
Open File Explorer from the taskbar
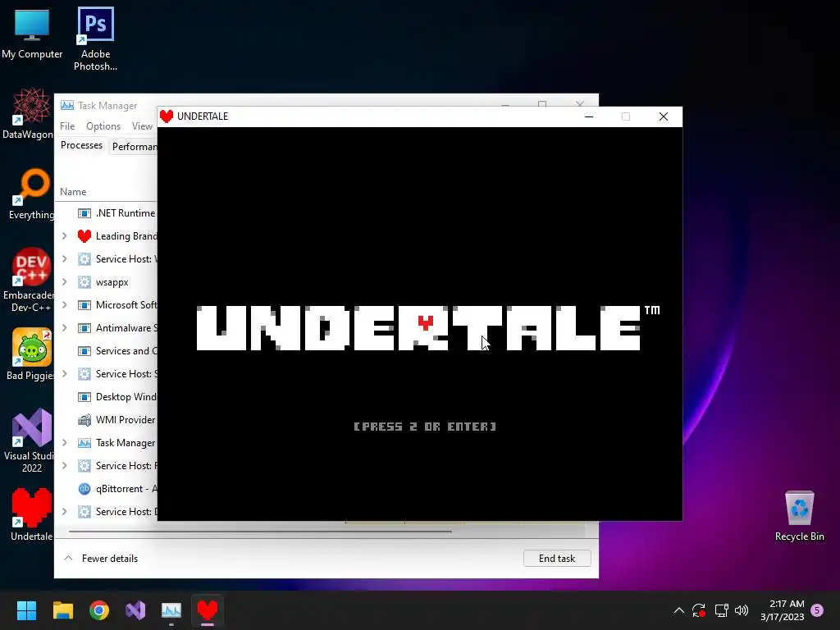(x=62, y=610)
